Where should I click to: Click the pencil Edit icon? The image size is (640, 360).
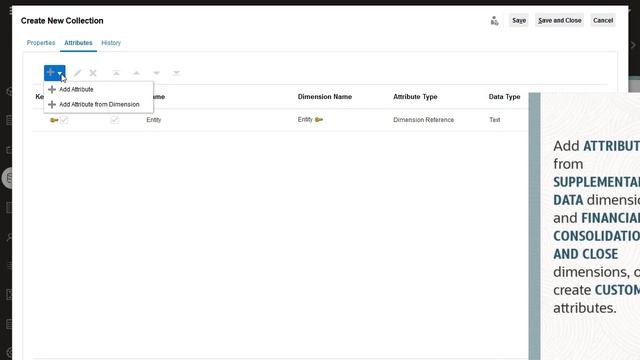click(x=77, y=73)
